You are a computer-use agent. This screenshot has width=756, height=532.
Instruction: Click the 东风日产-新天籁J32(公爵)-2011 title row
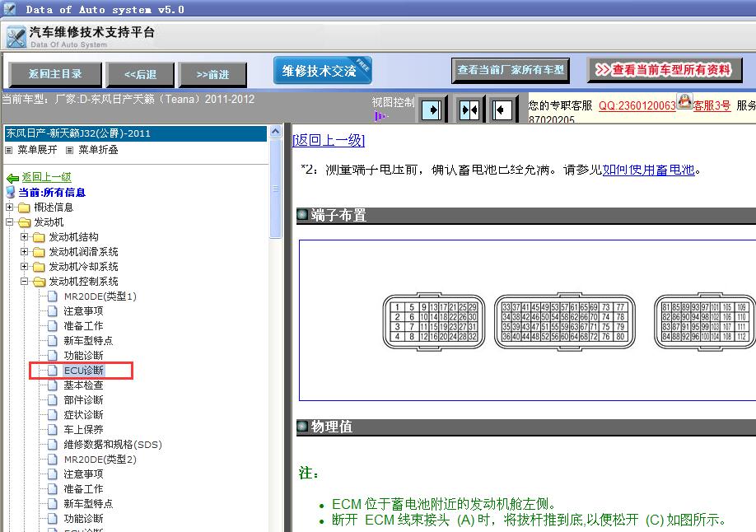[x=135, y=133]
